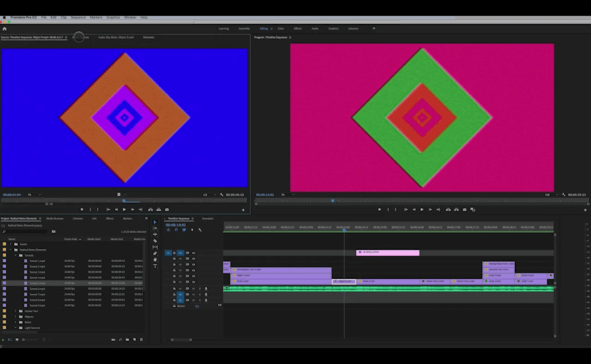The image size is (591, 364).
Task: Open Program playback resolution Full dropdown
Action: [551, 195]
